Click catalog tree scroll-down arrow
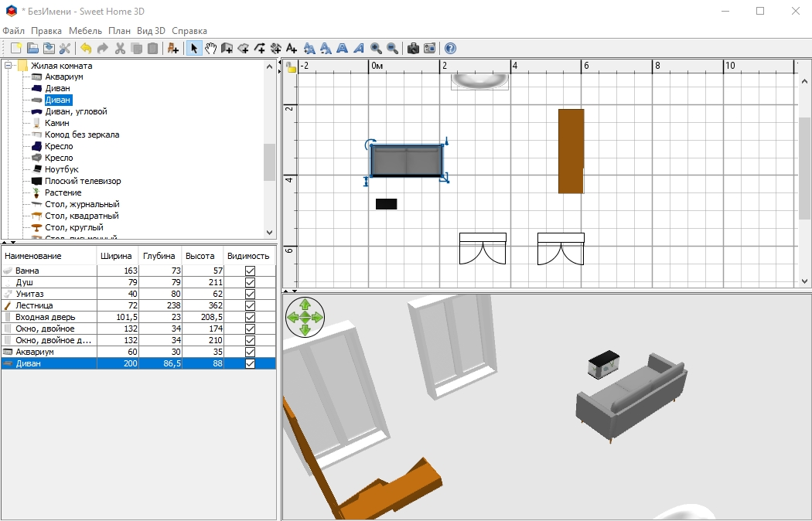This screenshot has height=521, width=812. tap(269, 232)
